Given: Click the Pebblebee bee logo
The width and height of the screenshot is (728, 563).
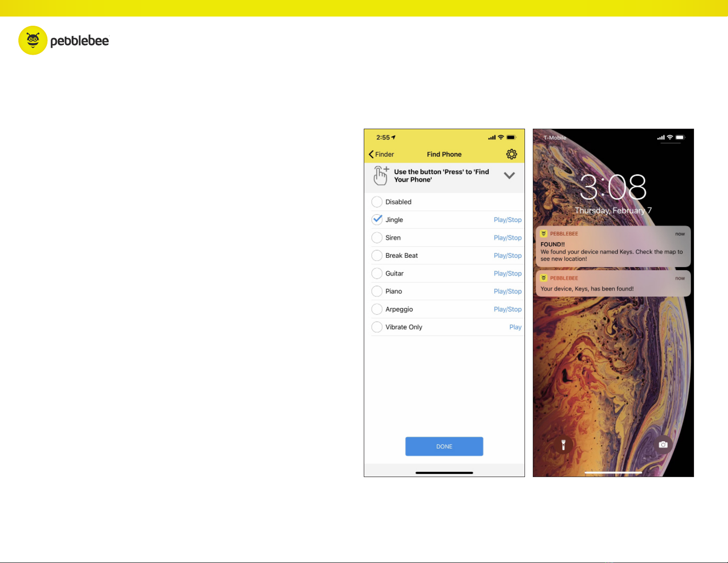Looking at the screenshot, I should [x=33, y=40].
